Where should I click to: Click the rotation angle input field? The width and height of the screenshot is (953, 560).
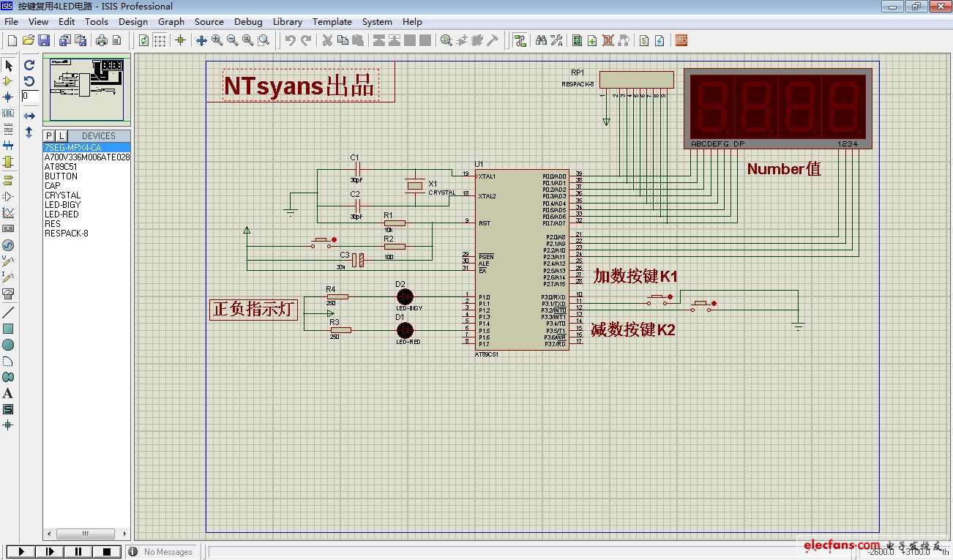30,96
